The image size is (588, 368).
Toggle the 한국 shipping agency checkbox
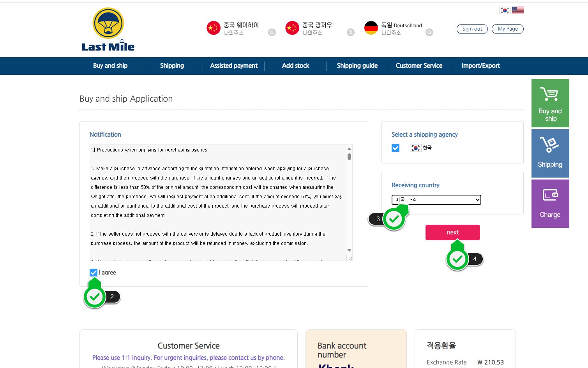tap(396, 148)
